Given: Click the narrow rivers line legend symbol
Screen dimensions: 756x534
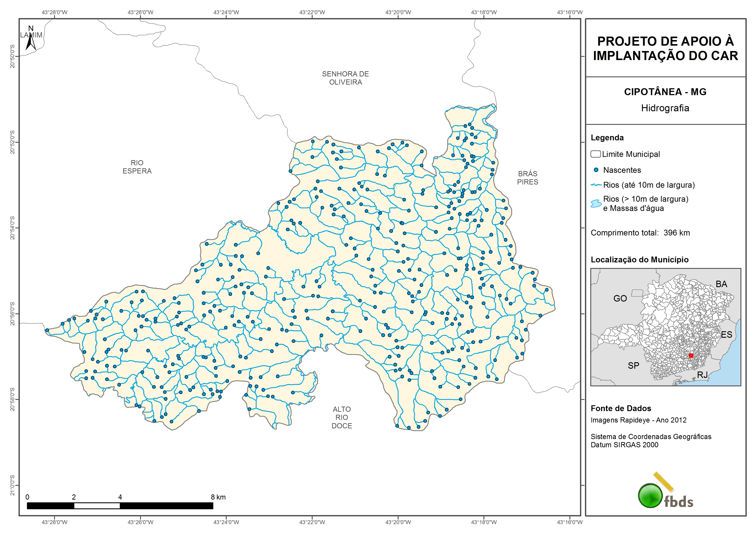Looking at the screenshot, I should coord(596,185).
